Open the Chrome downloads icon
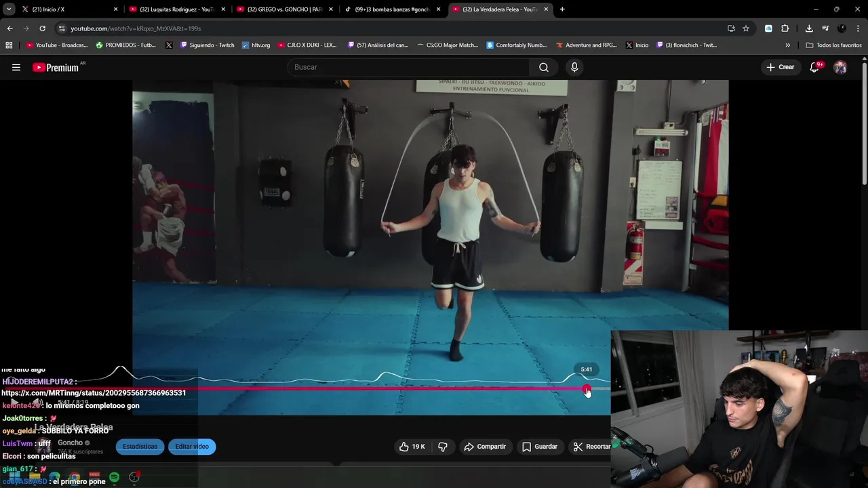Image resolution: width=868 pixels, height=488 pixels. 809,28
